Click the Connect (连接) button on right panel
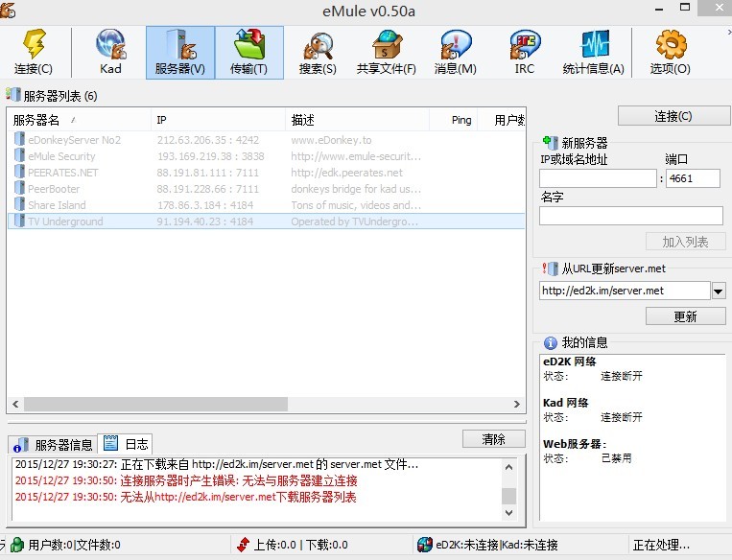This screenshot has height=560, width=732. pos(673,116)
